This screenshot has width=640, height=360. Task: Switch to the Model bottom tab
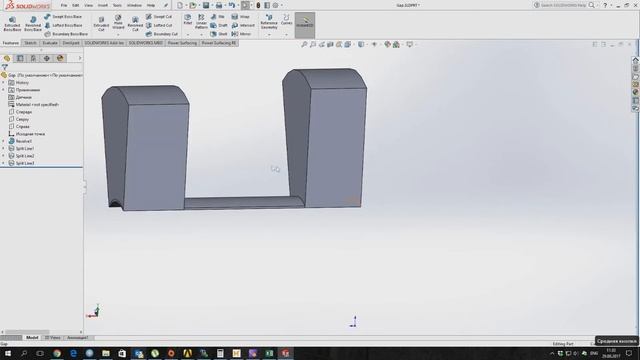point(32,338)
